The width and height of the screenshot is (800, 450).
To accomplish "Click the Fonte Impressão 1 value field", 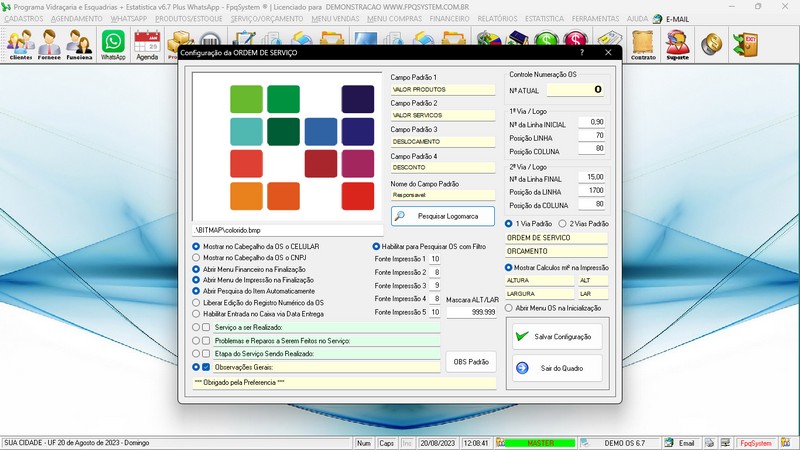I will click(x=435, y=259).
